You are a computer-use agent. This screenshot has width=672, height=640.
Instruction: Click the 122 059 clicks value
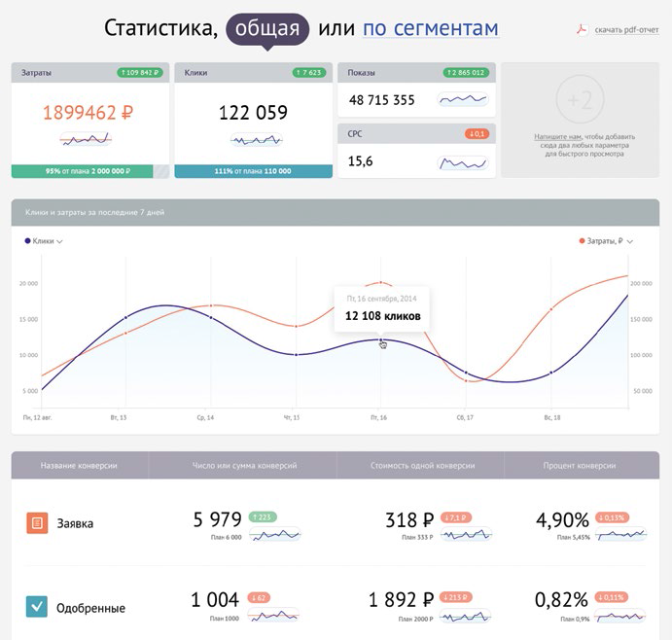click(253, 113)
